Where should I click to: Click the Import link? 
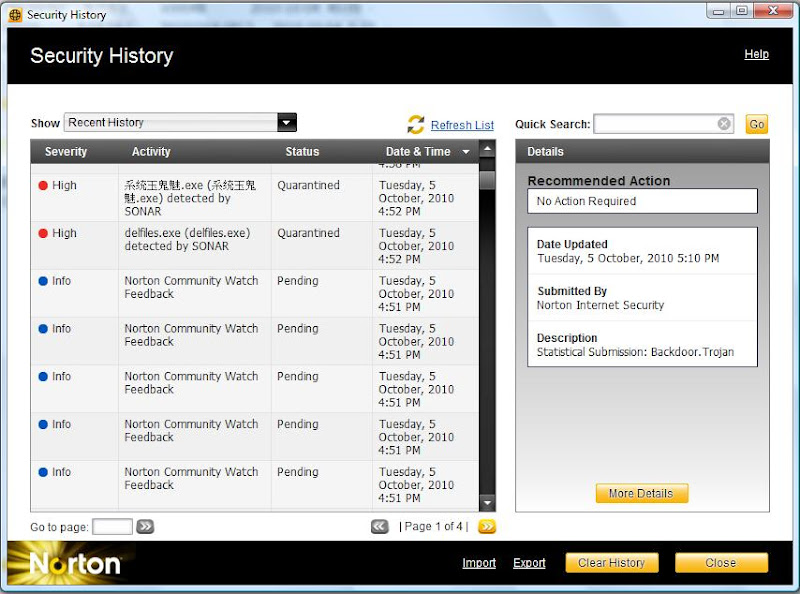pyautogui.click(x=479, y=562)
